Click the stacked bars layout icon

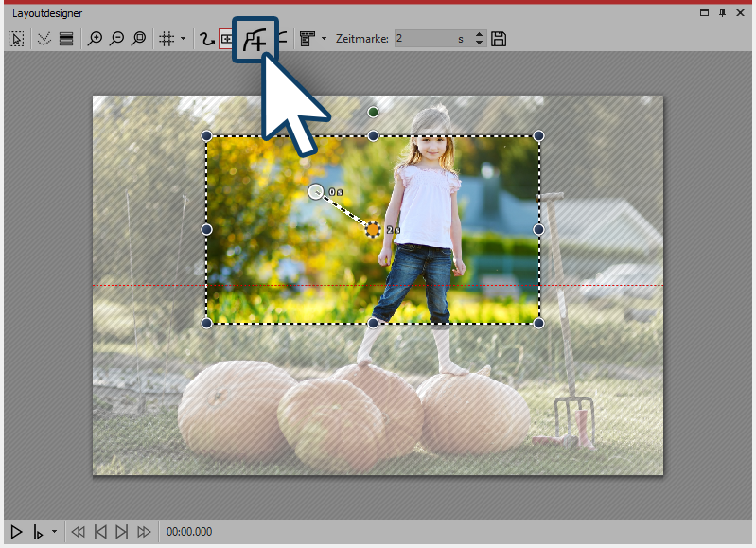coord(65,39)
